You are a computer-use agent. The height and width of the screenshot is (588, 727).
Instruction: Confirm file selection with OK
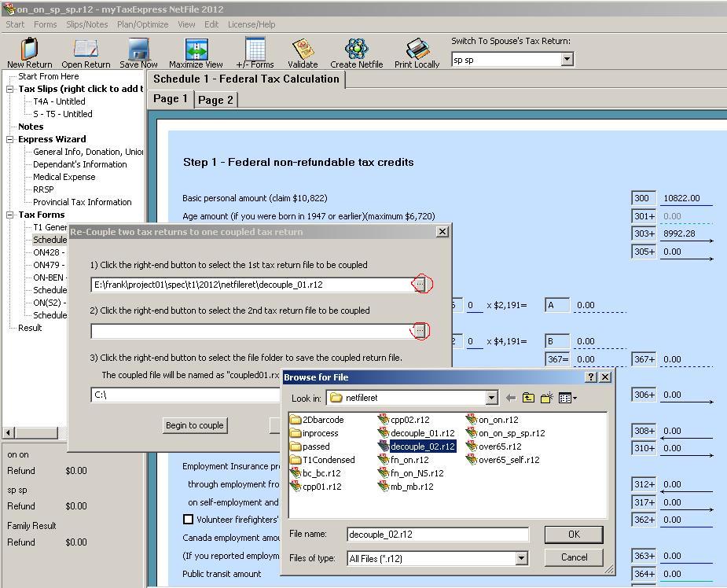(x=574, y=535)
